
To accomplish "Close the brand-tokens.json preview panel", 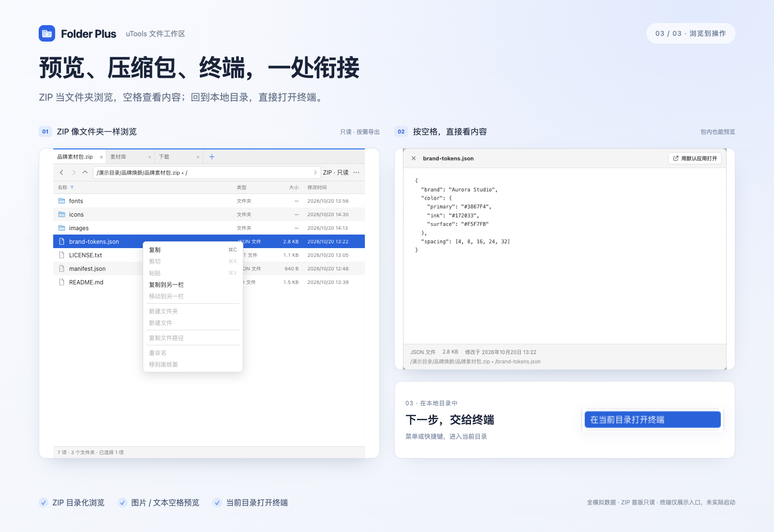I will pyautogui.click(x=414, y=158).
